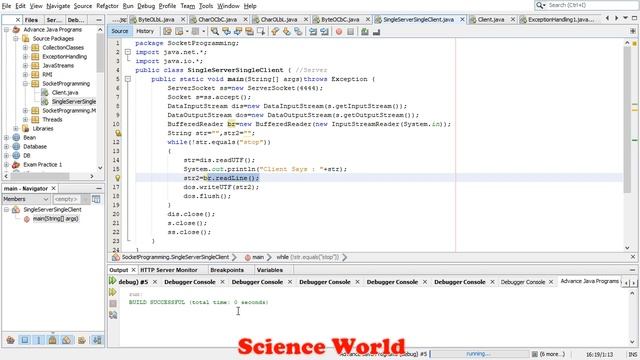Toggle Show Inner Classes filter in Navigator
Screen dimensions: 640x360
67,340
